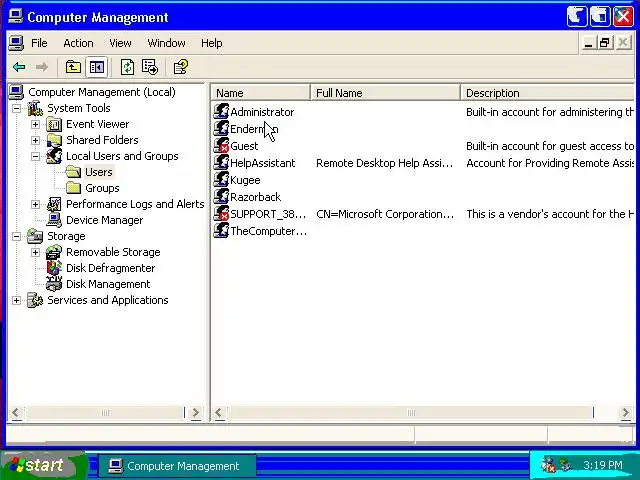The height and width of the screenshot is (480, 640).
Task: Click the console icon beside the File menu
Action: (x=16, y=43)
